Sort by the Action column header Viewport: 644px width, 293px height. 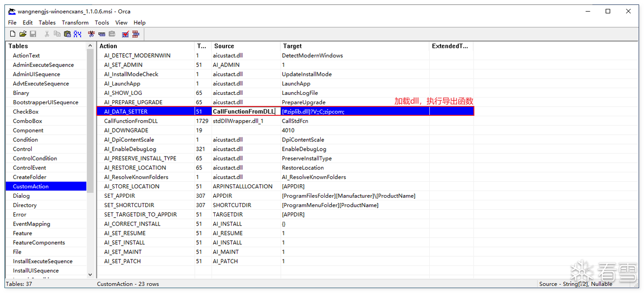(x=146, y=46)
